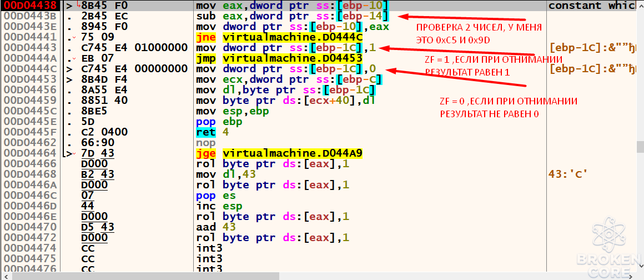Click the 'mov dword ptr ss:[ebp-10],eax' instruction
The height and width of the screenshot is (280, 644).
[293, 27]
